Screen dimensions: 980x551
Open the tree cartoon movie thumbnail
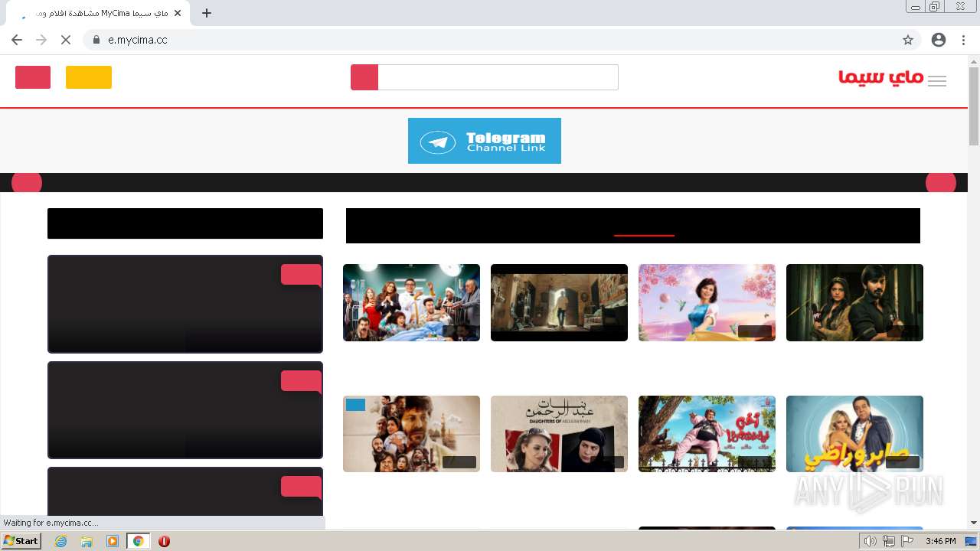(707, 434)
